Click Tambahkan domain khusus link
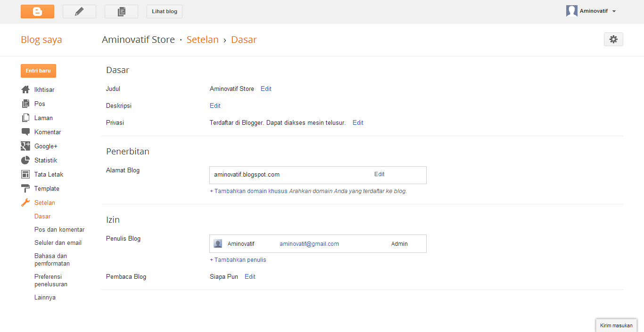 [x=248, y=191]
